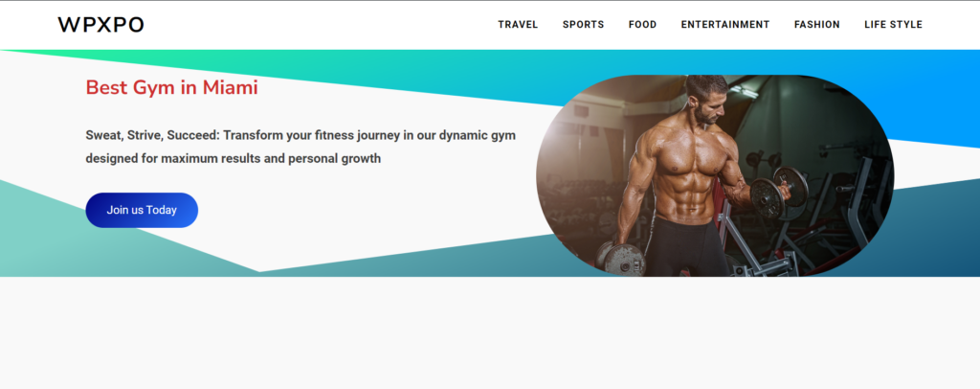The image size is (980, 389).
Task: Open the Life Style page
Action: click(893, 24)
